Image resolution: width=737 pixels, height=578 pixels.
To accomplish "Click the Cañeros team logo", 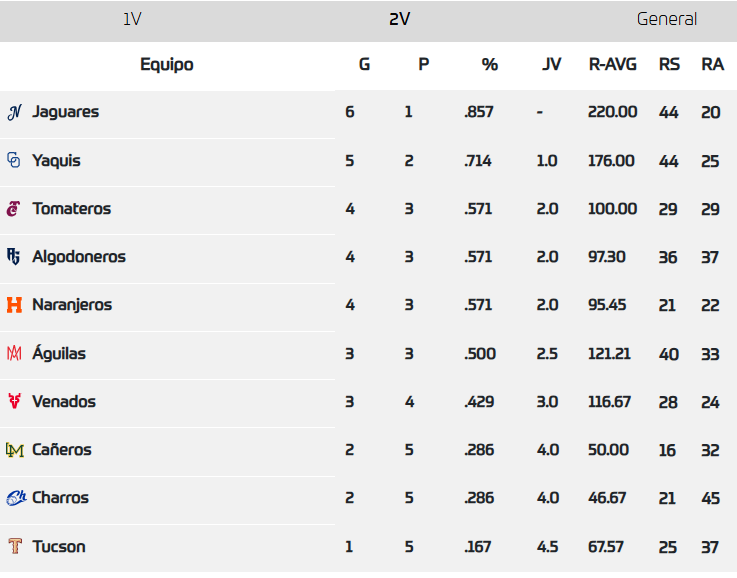I will pyautogui.click(x=14, y=450).
